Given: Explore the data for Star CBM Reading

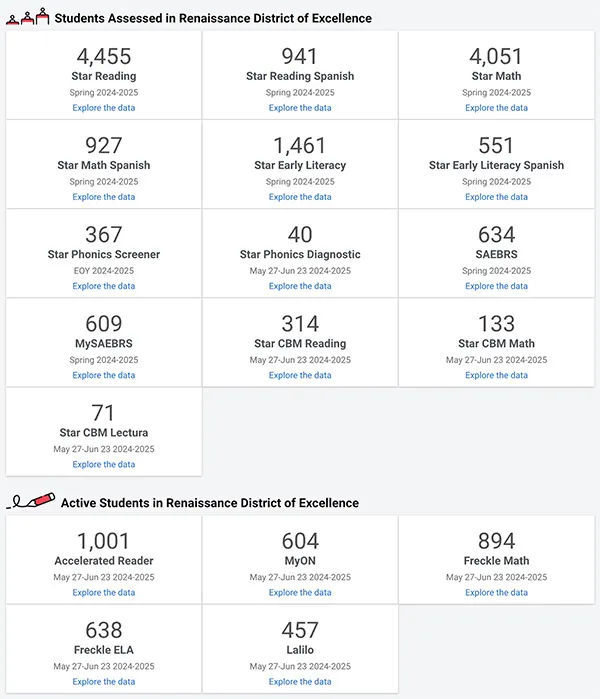Looking at the screenshot, I should click(x=300, y=375).
